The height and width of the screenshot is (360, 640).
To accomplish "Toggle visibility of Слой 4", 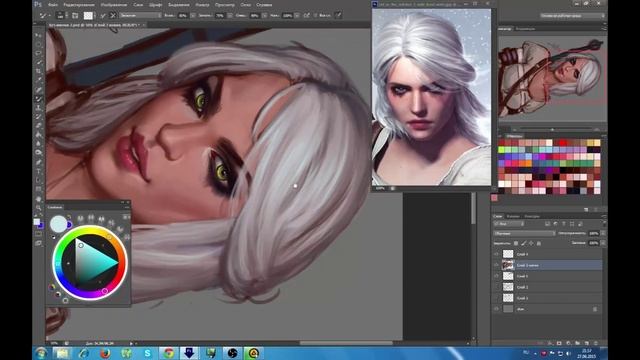I will pyautogui.click(x=496, y=254).
